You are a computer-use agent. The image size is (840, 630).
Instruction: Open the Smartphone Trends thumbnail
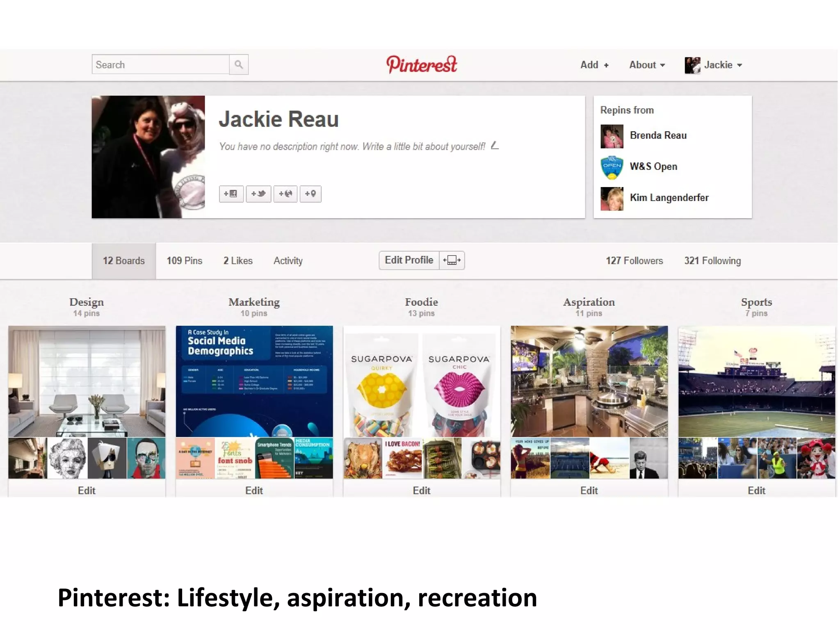pyautogui.click(x=274, y=458)
